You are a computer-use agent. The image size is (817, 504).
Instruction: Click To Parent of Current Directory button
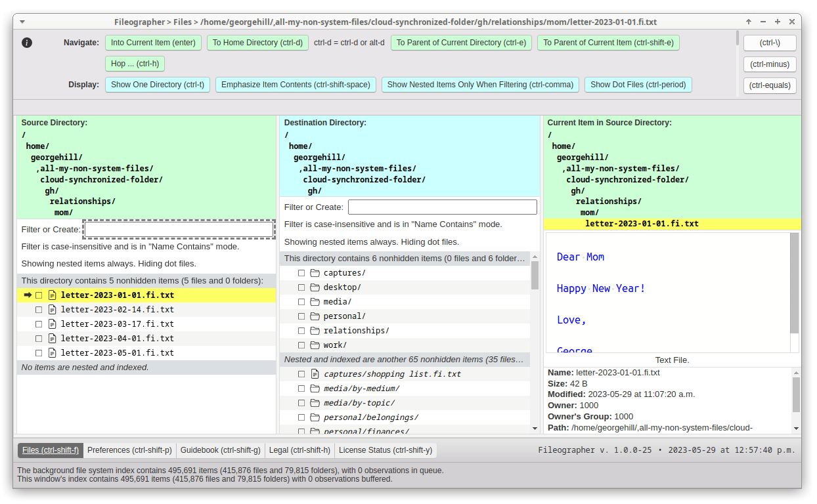coord(461,43)
